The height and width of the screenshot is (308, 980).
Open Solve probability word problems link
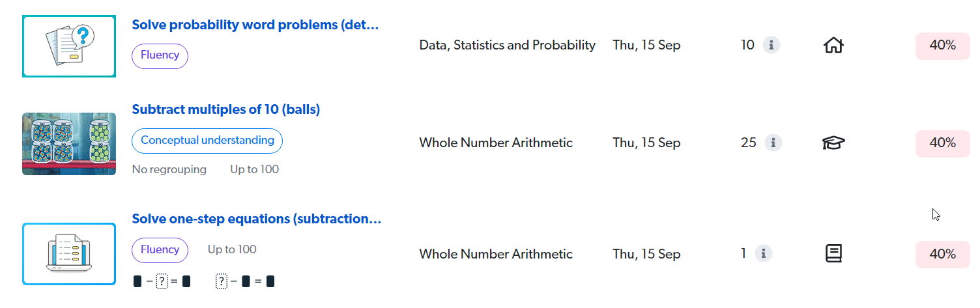[x=255, y=25]
